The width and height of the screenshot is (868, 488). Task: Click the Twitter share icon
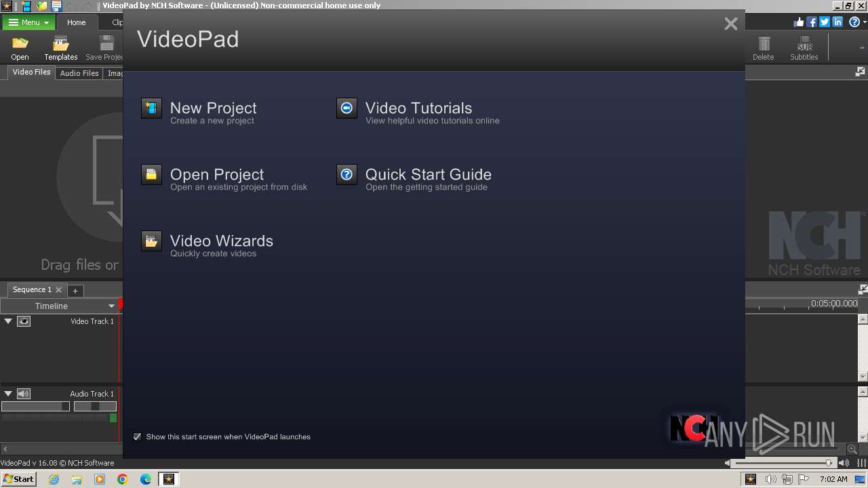825,22
